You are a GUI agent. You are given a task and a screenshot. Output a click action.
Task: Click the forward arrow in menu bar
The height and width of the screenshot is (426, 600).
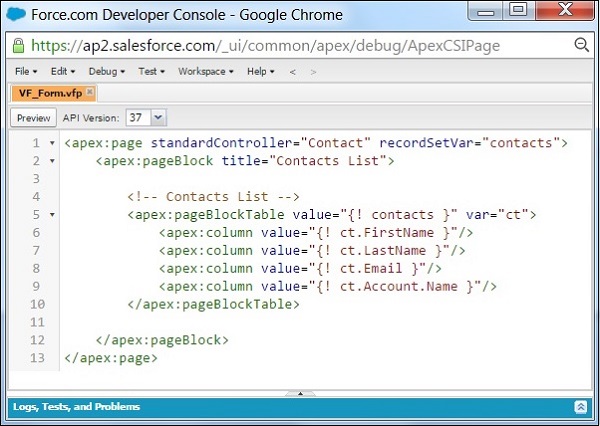(x=312, y=72)
